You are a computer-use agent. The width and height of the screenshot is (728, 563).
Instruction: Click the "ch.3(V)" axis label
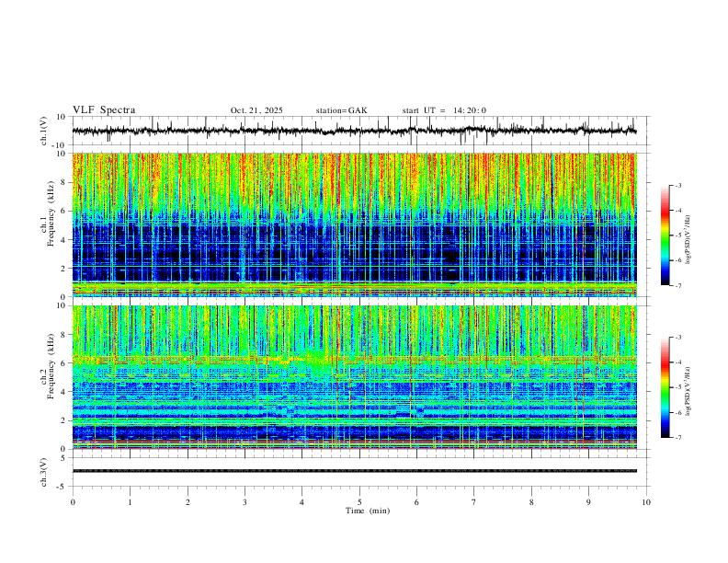(x=44, y=472)
